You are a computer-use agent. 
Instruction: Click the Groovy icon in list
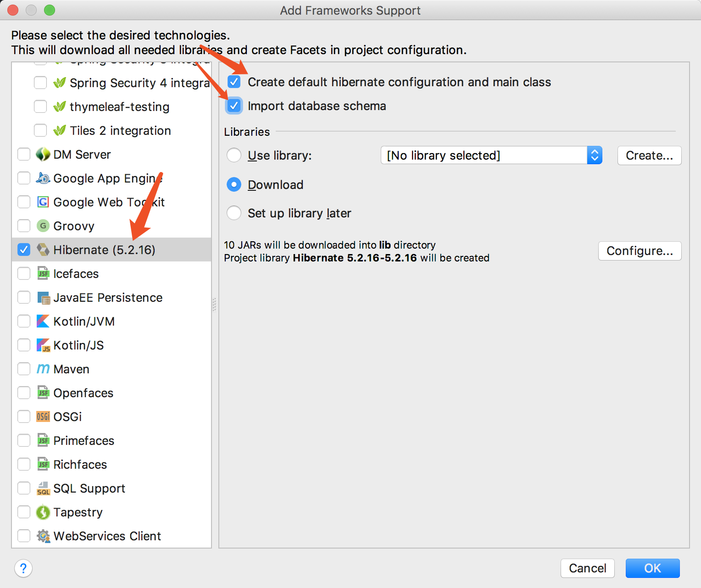[43, 226]
